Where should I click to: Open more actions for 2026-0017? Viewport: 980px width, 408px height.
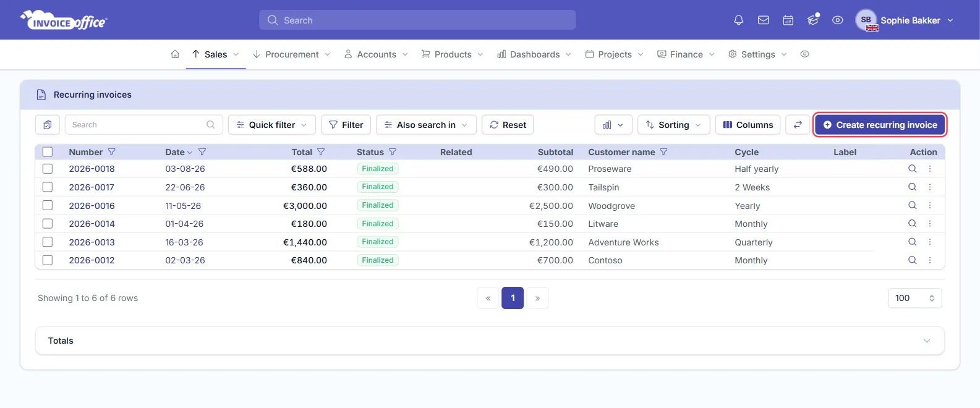(x=929, y=187)
